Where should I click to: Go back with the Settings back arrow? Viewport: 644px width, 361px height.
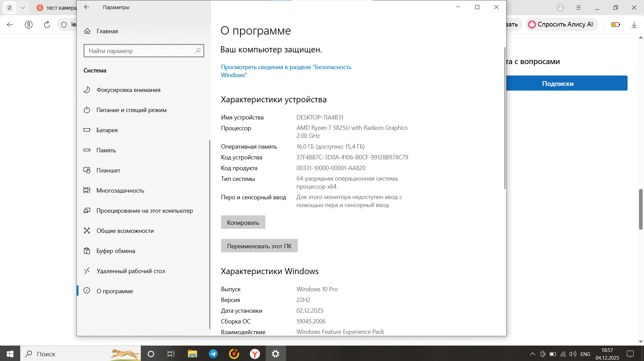[87, 7]
